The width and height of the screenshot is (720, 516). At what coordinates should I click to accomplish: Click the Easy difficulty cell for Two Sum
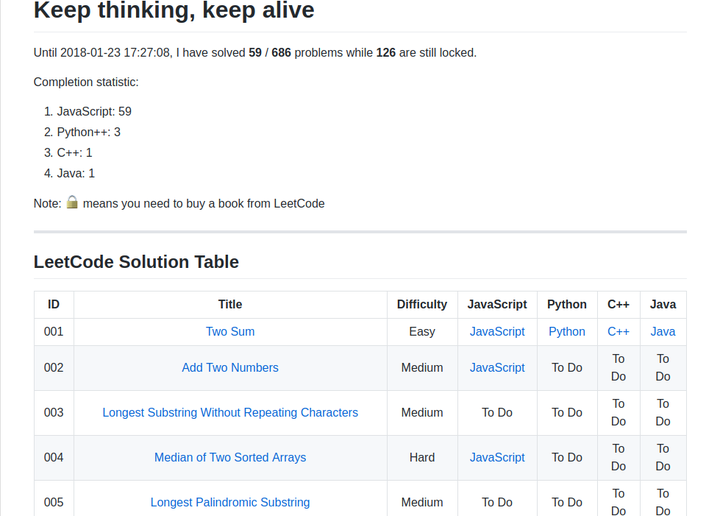click(422, 331)
